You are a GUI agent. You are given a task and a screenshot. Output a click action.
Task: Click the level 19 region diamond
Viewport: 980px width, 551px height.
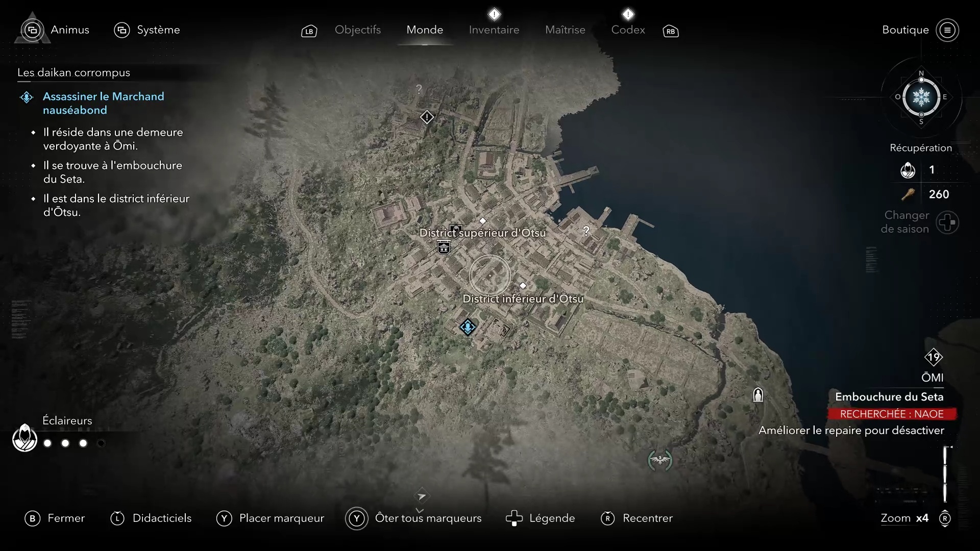934,357
